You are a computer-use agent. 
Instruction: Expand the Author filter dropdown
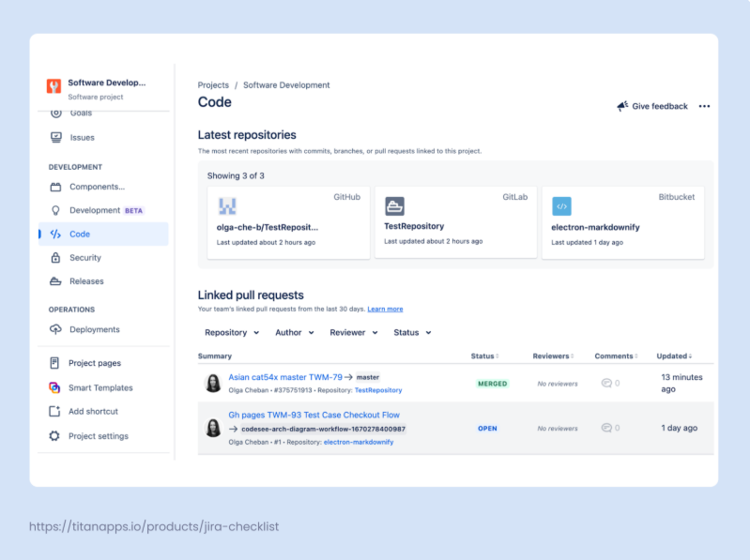tap(294, 332)
